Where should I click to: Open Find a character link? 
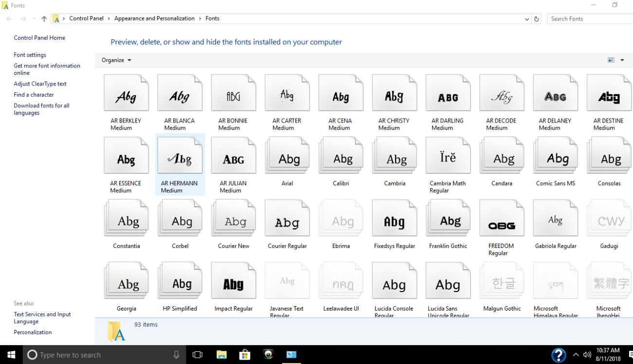coord(34,95)
